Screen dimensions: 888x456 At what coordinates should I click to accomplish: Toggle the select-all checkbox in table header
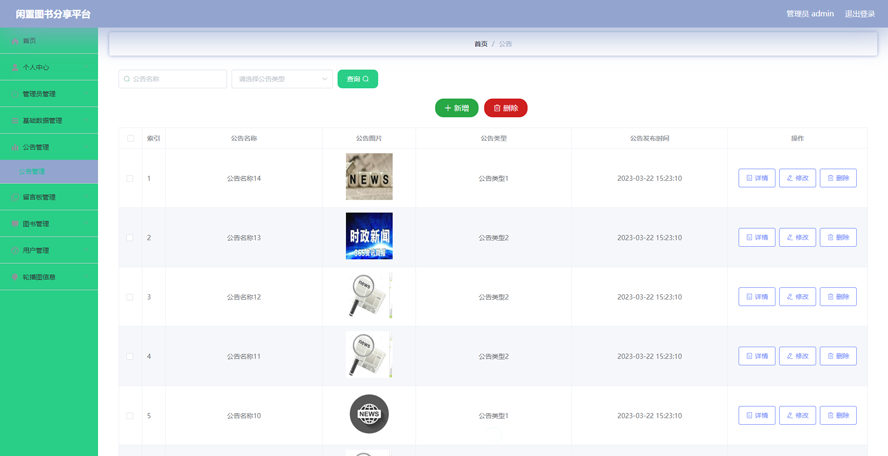[x=131, y=138]
